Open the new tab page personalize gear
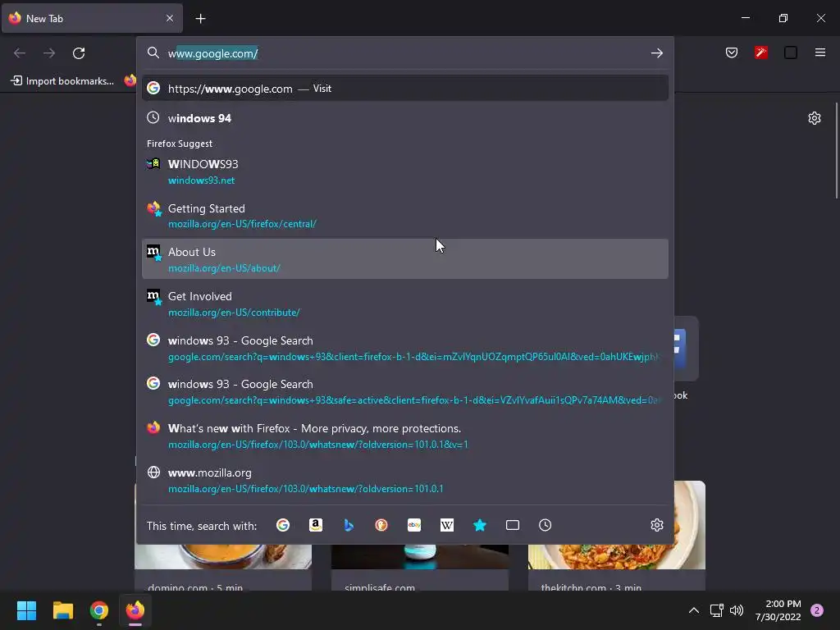 (815, 118)
